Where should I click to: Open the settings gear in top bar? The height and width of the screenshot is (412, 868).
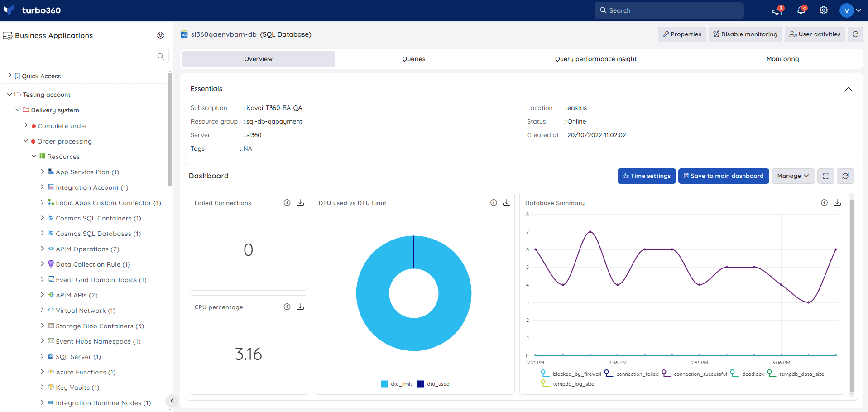824,10
